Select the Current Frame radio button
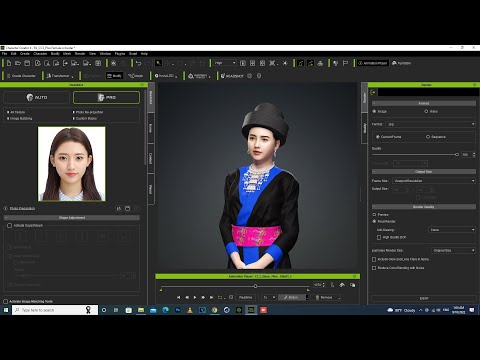This screenshot has height=360, width=480. click(378, 137)
